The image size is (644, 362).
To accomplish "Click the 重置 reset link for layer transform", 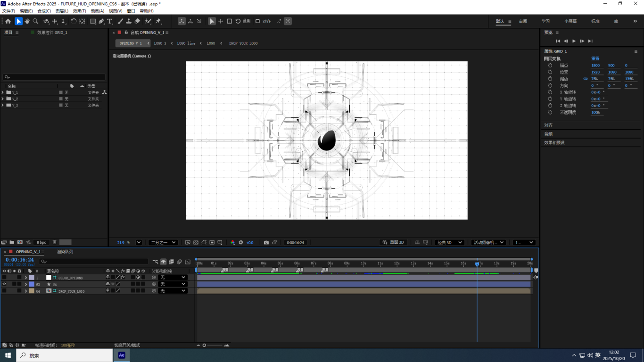I will coord(595,58).
